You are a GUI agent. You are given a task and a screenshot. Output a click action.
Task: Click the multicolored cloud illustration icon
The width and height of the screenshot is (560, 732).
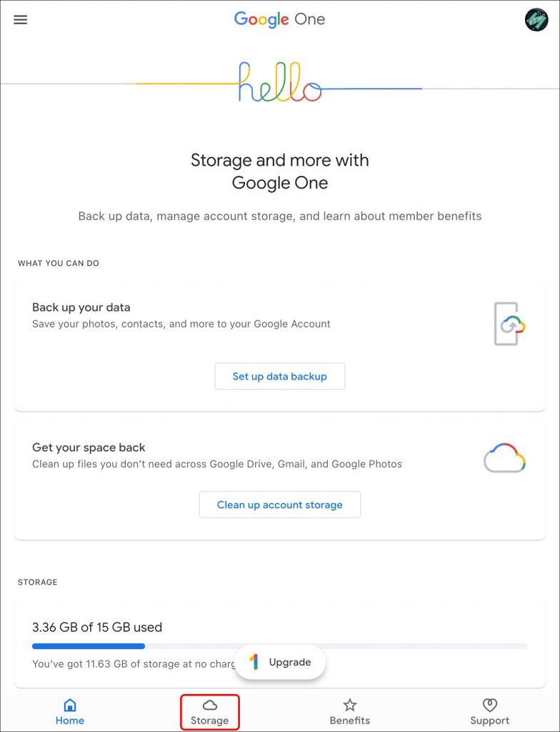[x=504, y=457]
